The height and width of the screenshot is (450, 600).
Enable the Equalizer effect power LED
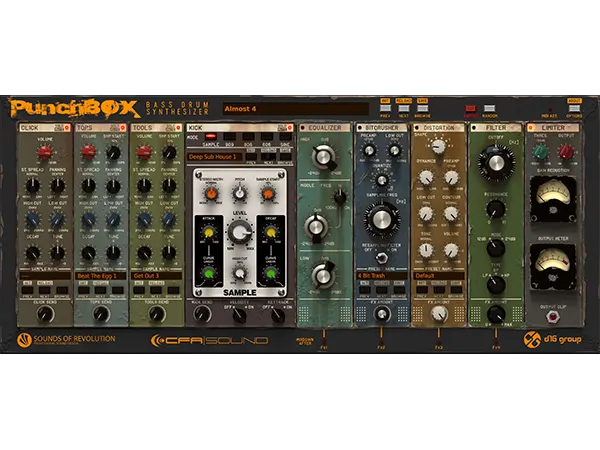point(303,128)
